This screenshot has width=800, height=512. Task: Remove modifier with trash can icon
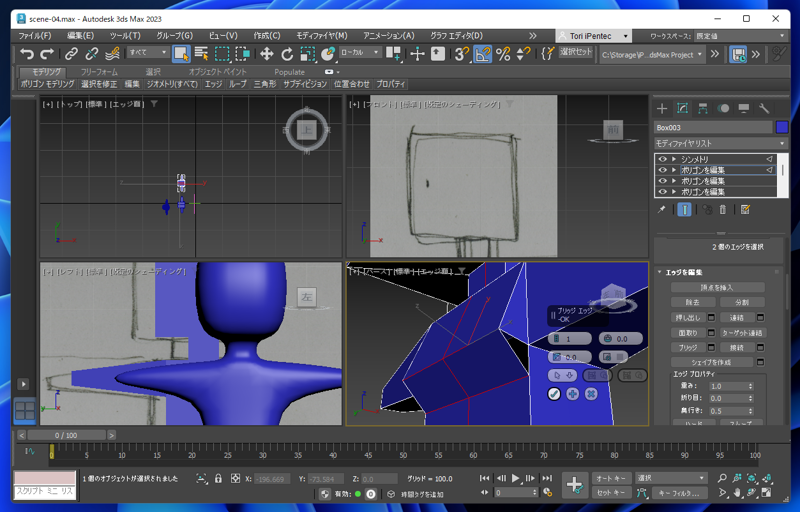click(722, 210)
